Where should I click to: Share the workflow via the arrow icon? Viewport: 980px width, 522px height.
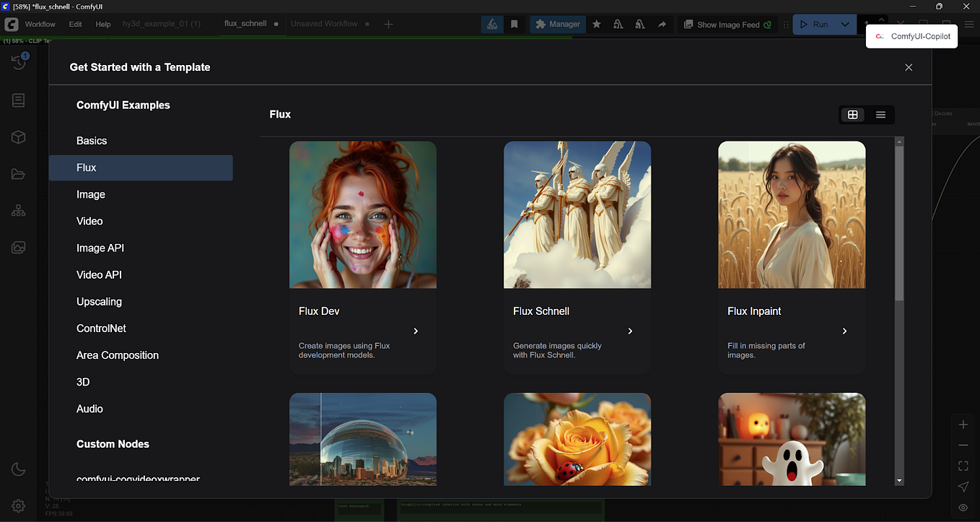(x=662, y=24)
